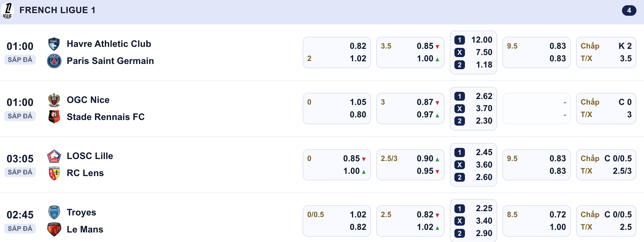Click the RC Lens crest

[54, 173]
